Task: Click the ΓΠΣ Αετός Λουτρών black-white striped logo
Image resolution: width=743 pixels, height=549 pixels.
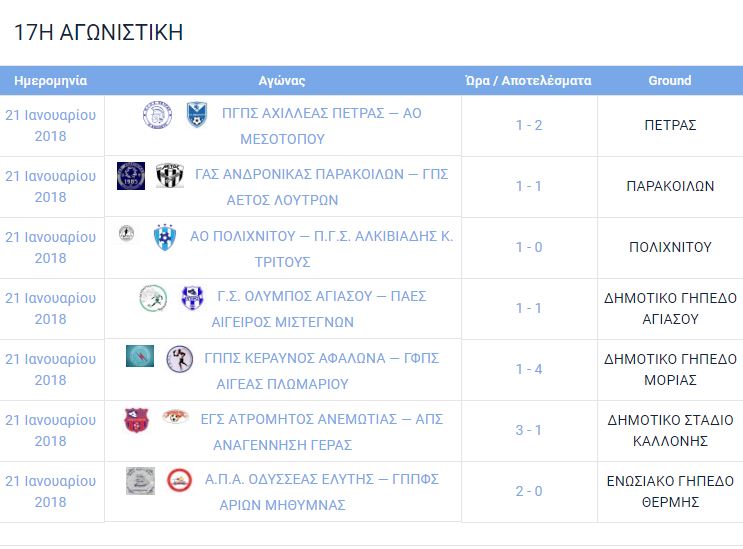Action: (x=170, y=175)
